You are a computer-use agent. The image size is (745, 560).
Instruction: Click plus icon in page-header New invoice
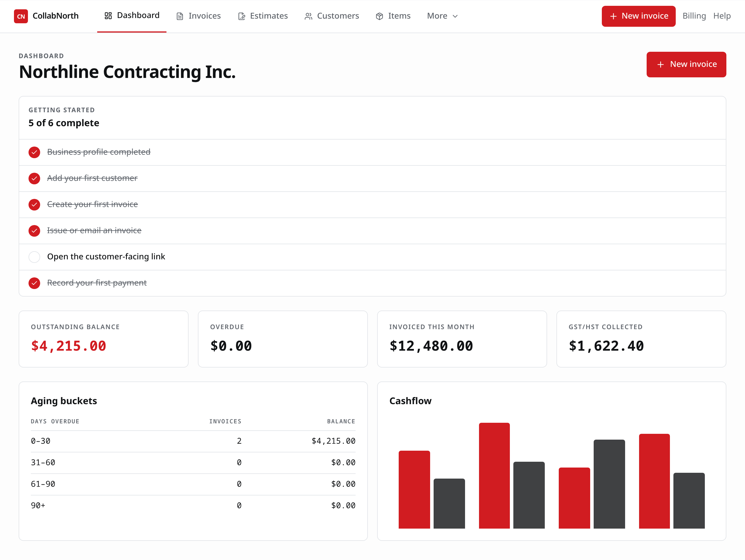(x=661, y=64)
